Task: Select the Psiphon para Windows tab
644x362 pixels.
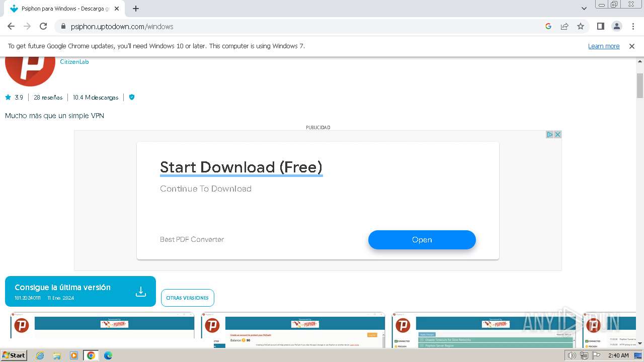Action: pyautogui.click(x=64, y=9)
